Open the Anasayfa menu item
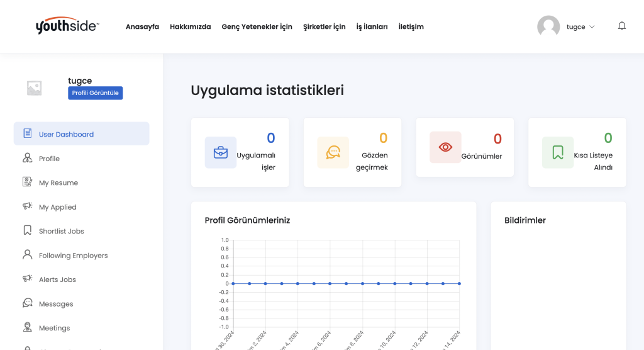 142,26
